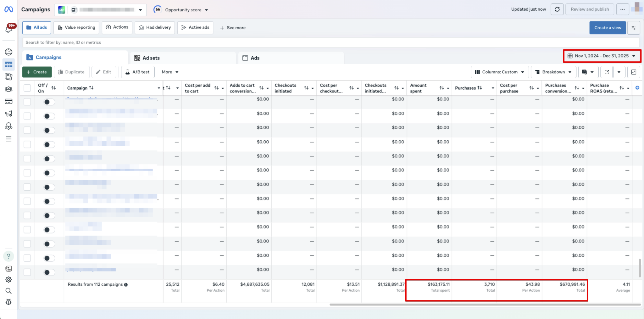Image resolution: width=644 pixels, height=319 pixels.
Task: Click the sidebar search magnifier icon
Action: pyautogui.click(x=8, y=291)
